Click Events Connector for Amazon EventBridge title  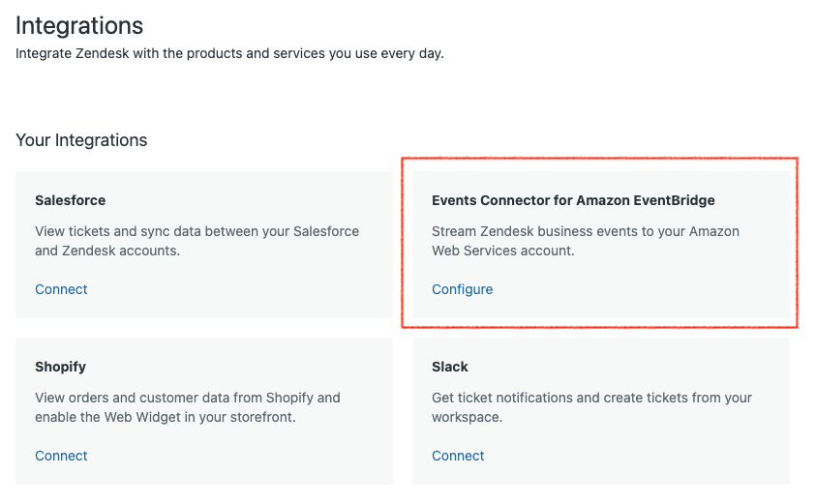[x=573, y=200]
